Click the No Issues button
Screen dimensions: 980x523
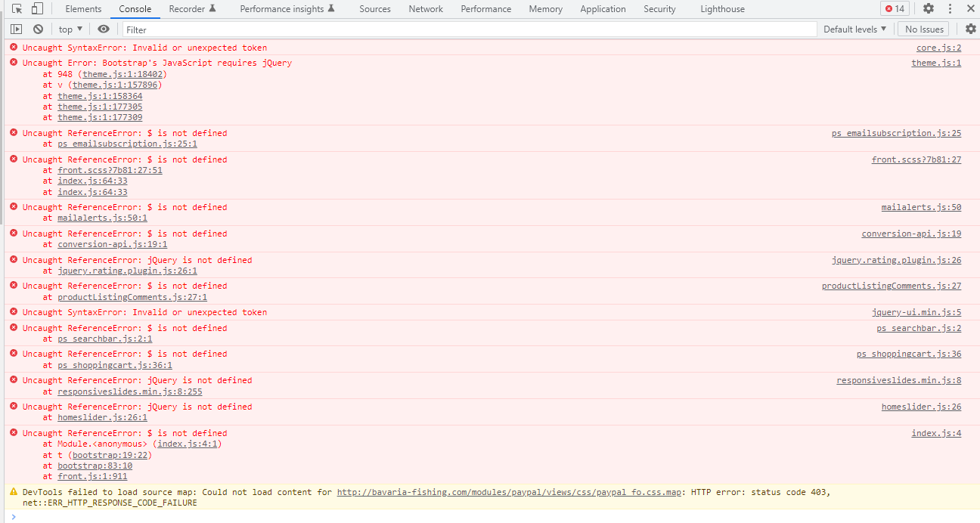(924, 29)
